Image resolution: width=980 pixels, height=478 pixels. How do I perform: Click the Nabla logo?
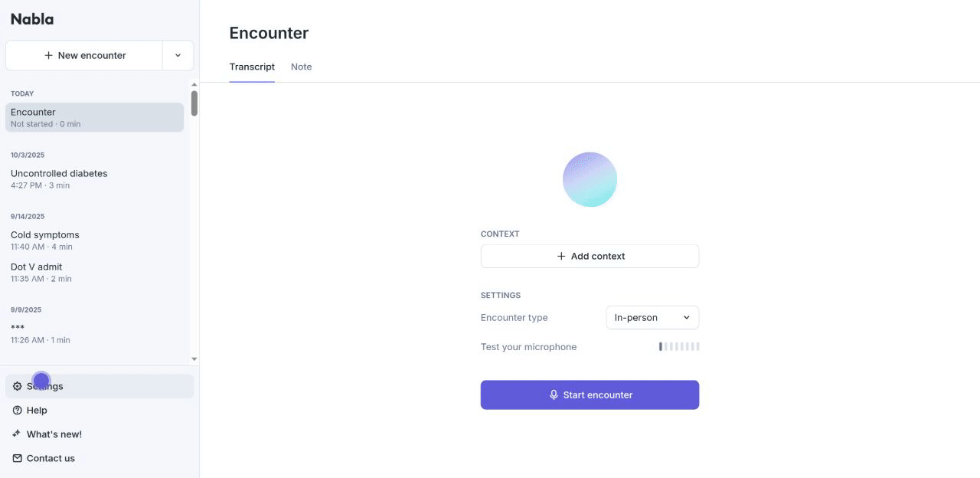coord(32,20)
